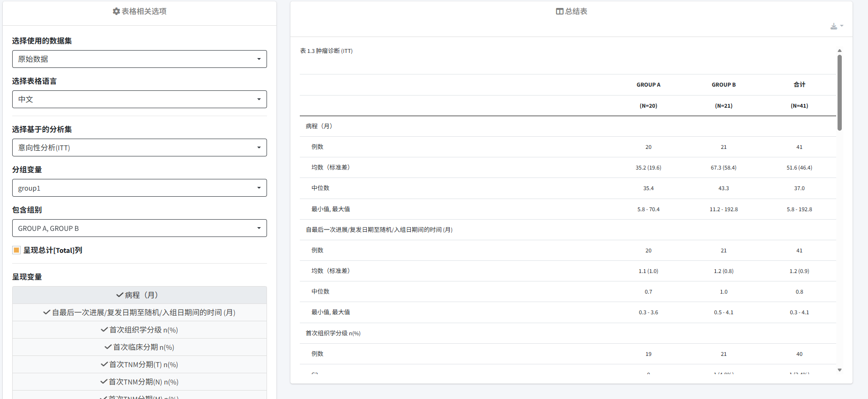Click the table icon beside 总结表
Screen dimensions: 868x399
pos(559,11)
